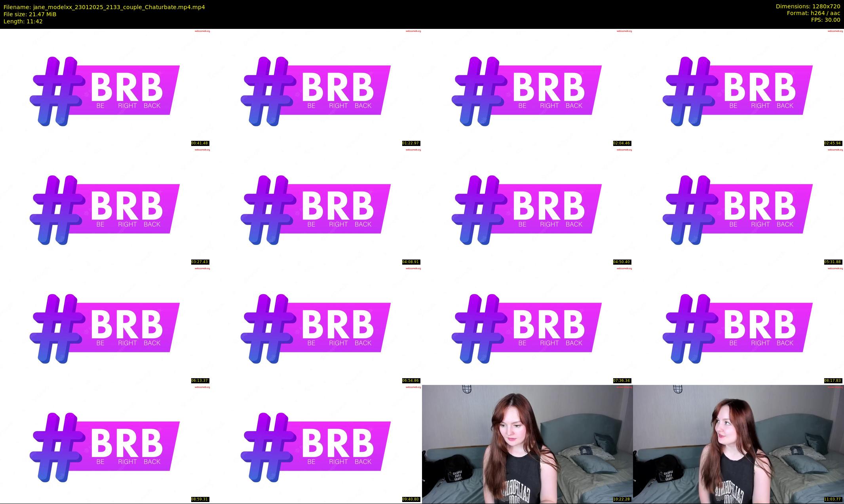844x504 pixels.
Task: Open the thumbnail stamped 02:04.46
Action: tap(527, 88)
